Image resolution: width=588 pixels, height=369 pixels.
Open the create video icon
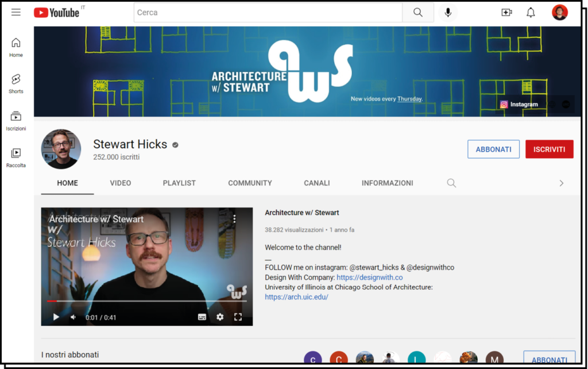(506, 13)
